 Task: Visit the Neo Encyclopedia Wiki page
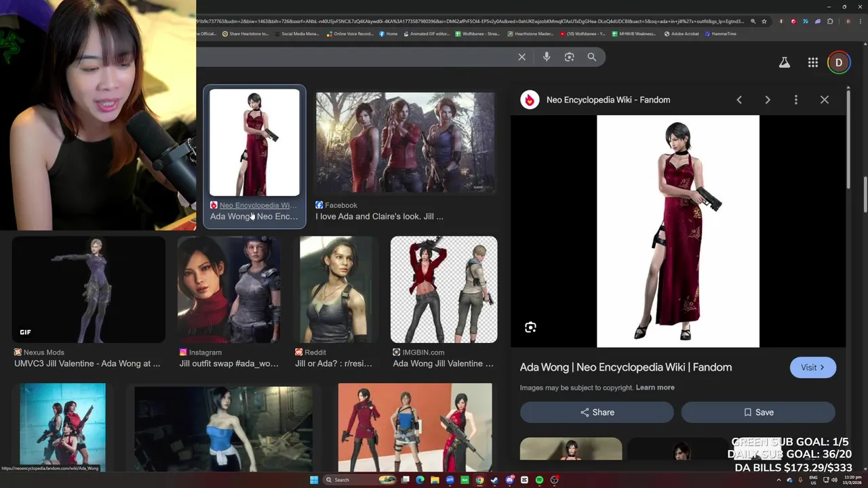pos(813,367)
